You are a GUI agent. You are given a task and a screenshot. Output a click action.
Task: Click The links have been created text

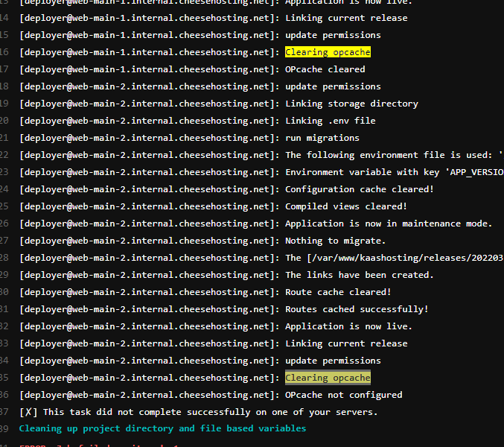point(359,275)
